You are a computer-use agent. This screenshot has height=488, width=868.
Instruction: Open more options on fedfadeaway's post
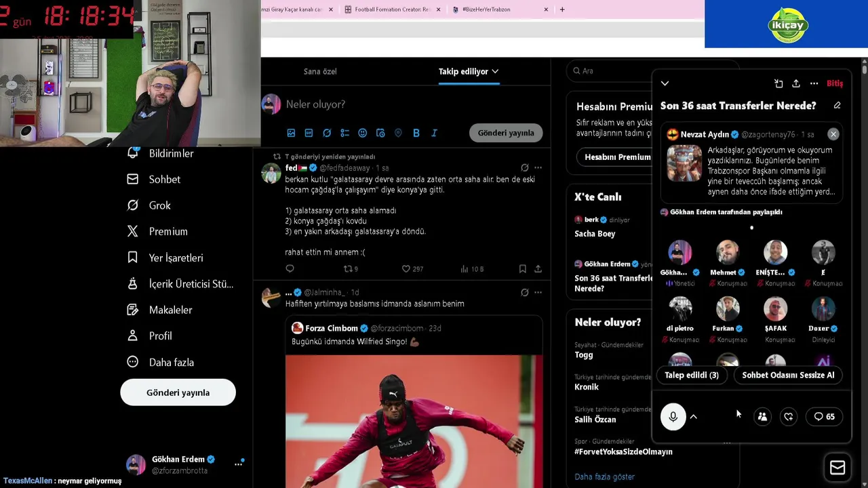pyautogui.click(x=538, y=167)
